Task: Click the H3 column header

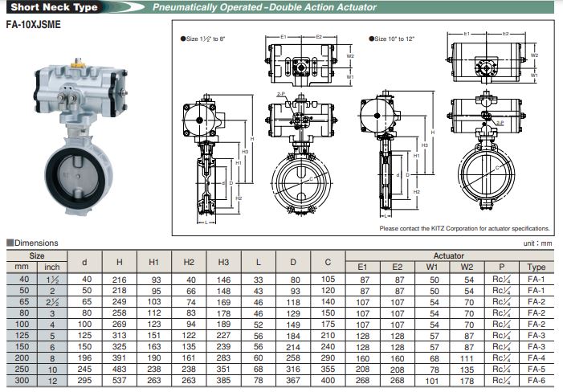Action: click(223, 262)
